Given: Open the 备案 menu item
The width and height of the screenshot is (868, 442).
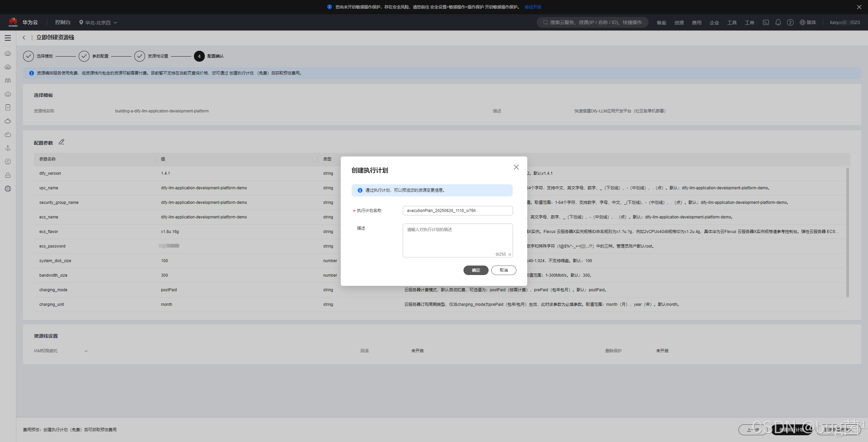Looking at the screenshot, I should (661, 23).
